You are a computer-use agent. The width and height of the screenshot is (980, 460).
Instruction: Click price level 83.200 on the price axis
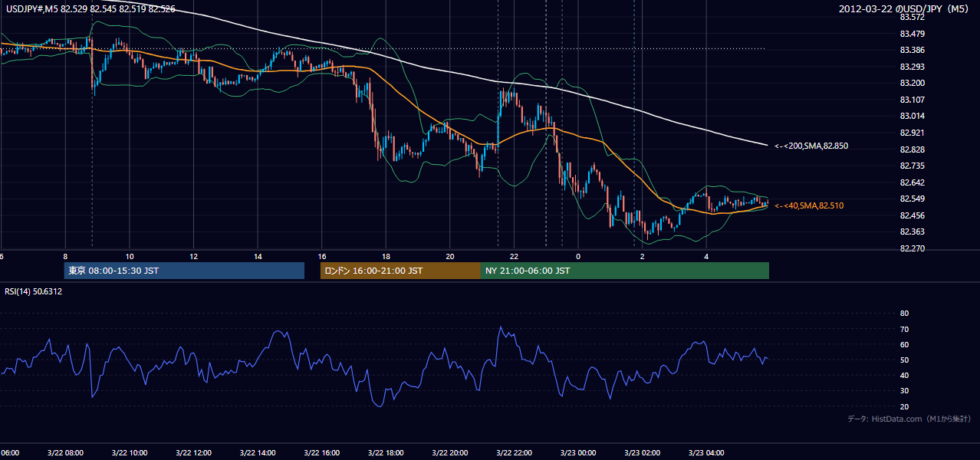coord(912,83)
